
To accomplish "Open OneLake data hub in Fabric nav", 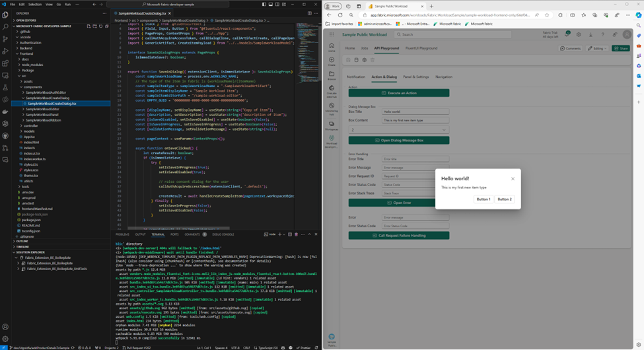I will coord(332,92).
